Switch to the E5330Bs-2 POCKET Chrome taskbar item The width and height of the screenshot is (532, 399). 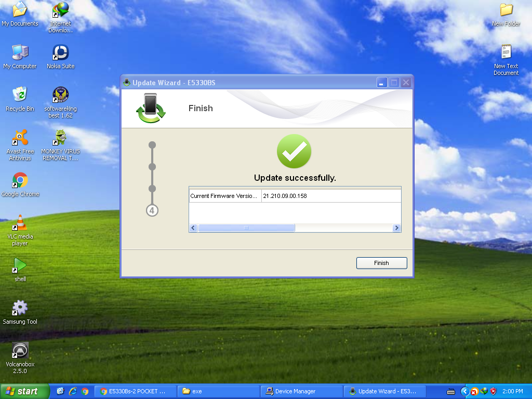click(x=135, y=391)
